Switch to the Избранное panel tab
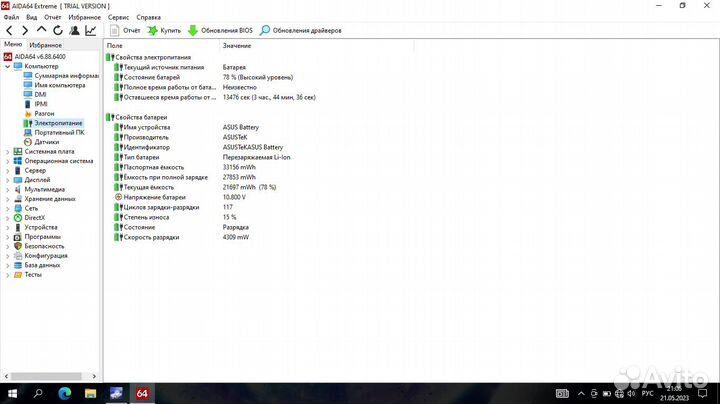 [x=45, y=45]
